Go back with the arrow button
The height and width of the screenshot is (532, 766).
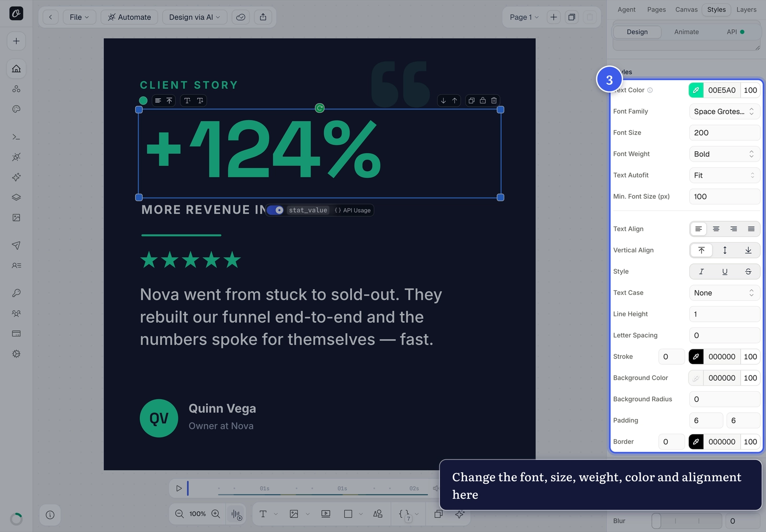50,17
